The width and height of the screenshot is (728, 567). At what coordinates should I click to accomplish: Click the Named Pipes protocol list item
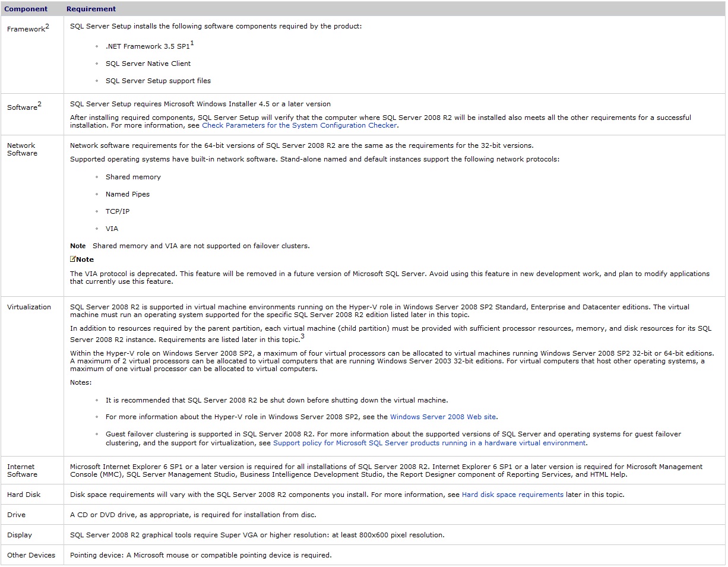[x=128, y=194]
